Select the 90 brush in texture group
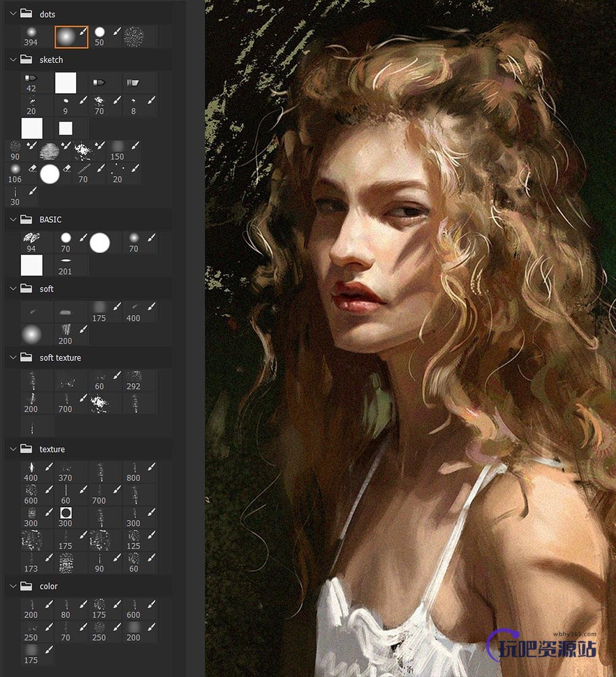Screen dimensions: 616x677 pyautogui.click(x=105, y=563)
